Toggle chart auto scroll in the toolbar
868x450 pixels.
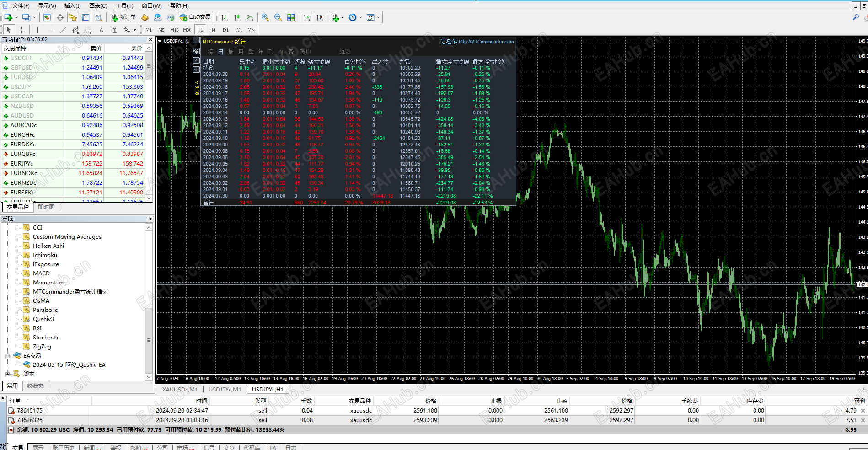(x=307, y=17)
